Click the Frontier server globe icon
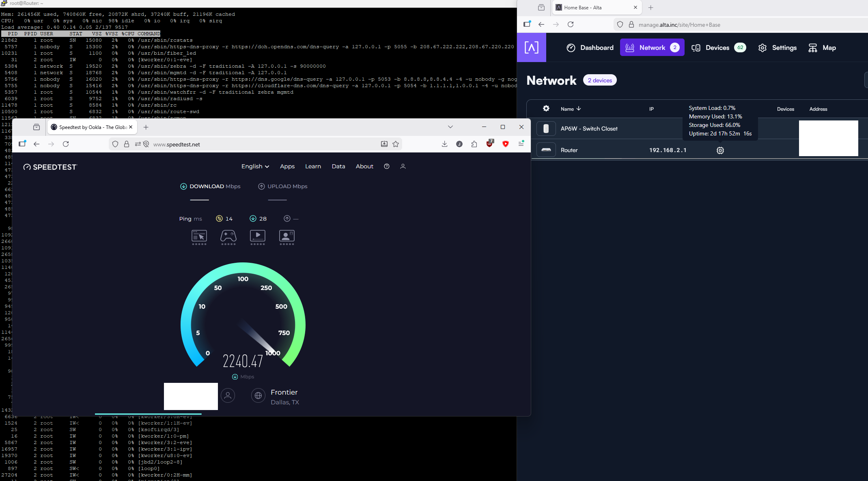Screen dimensions: 868x481 [258, 395]
